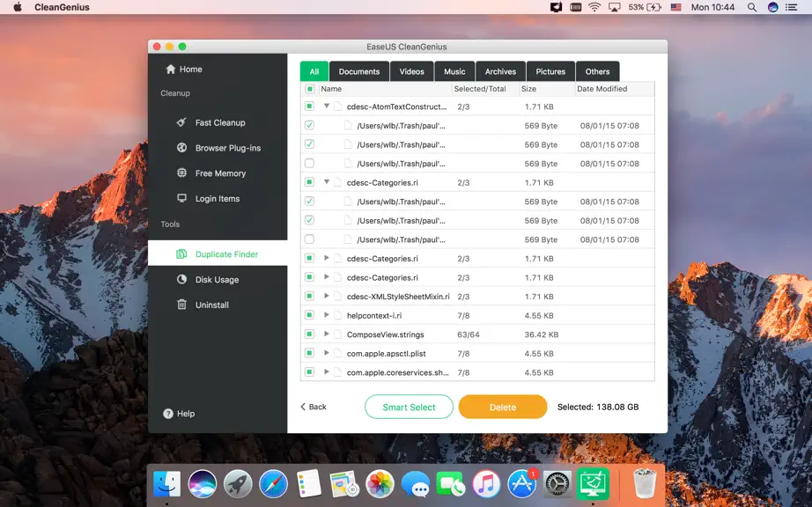This screenshot has height=507, width=812.
Task: Open Spotlight search in the menu bar
Action: point(752,7)
